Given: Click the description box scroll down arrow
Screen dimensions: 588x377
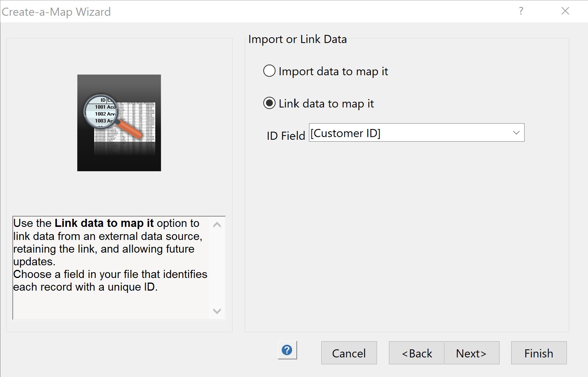Looking at the screenshot, I should pyautogui.click(x=217, y=311).
